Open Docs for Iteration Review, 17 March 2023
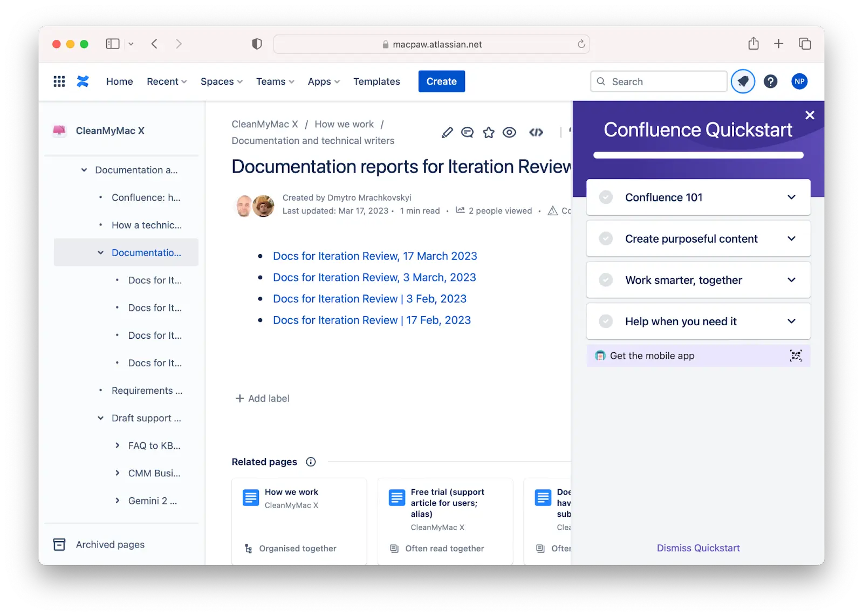 click(375, 256)
